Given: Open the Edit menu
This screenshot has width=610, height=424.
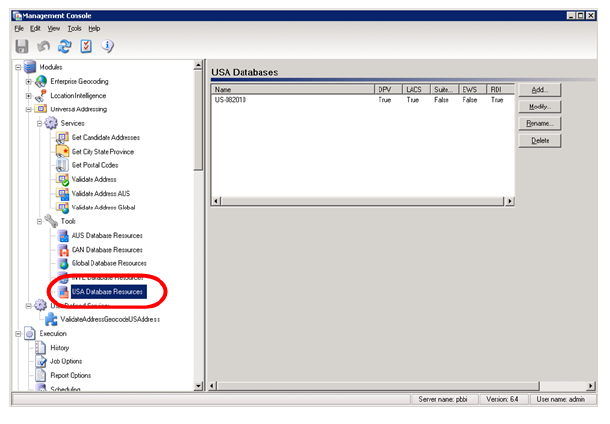Looking at the screenshot, I should (x=35, y=28).
